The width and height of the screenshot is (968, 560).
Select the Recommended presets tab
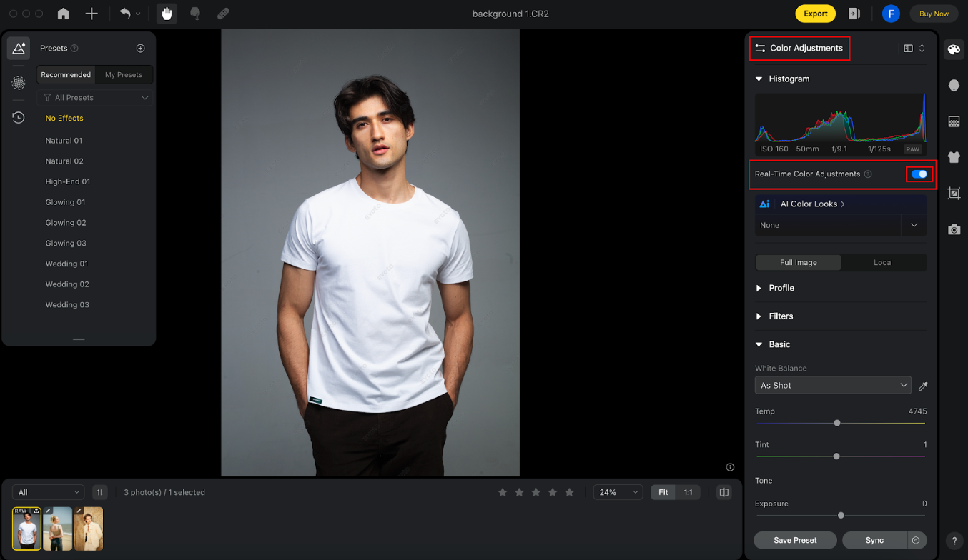[66, 74]
